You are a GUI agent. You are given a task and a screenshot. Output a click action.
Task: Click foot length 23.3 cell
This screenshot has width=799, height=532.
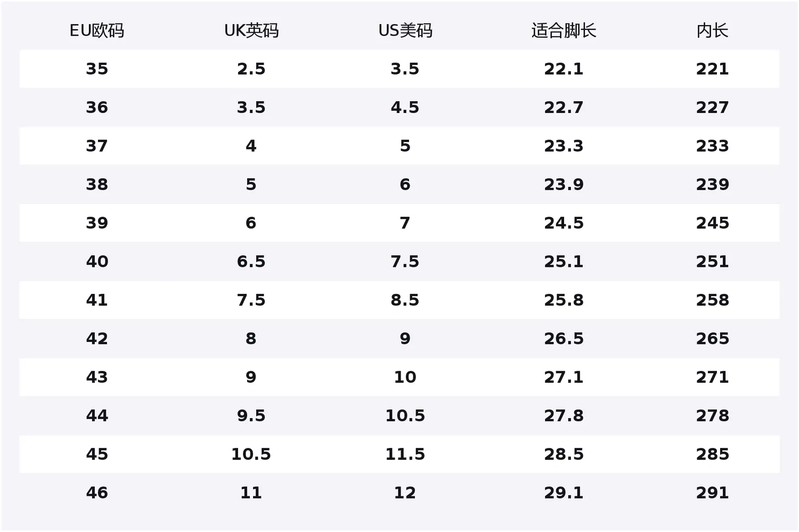pyautogui.click(x=564, y=146)
